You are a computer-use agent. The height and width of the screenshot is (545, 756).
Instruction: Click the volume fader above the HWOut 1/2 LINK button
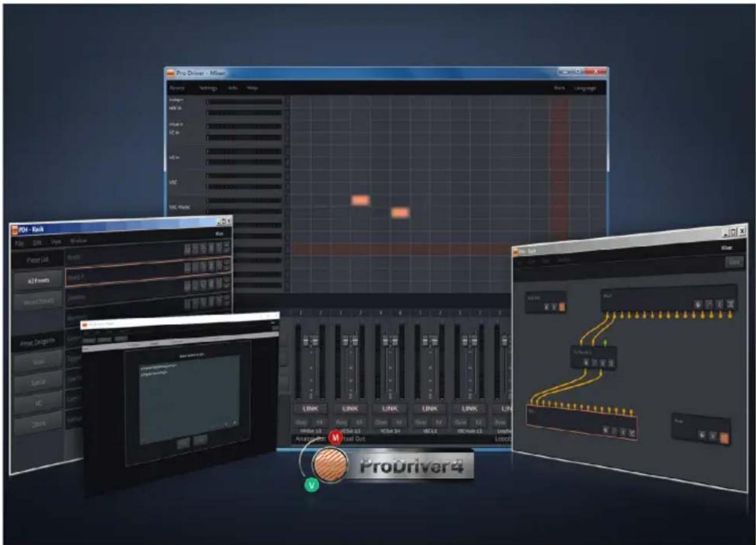coord(310,341)
